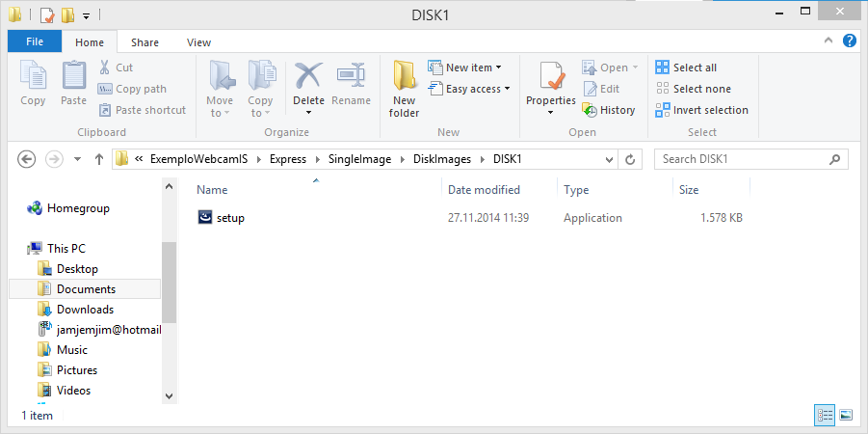Go up one folder level
Image resolution: width=868 pixels, height=434 pixels.
tap(99, 160)
